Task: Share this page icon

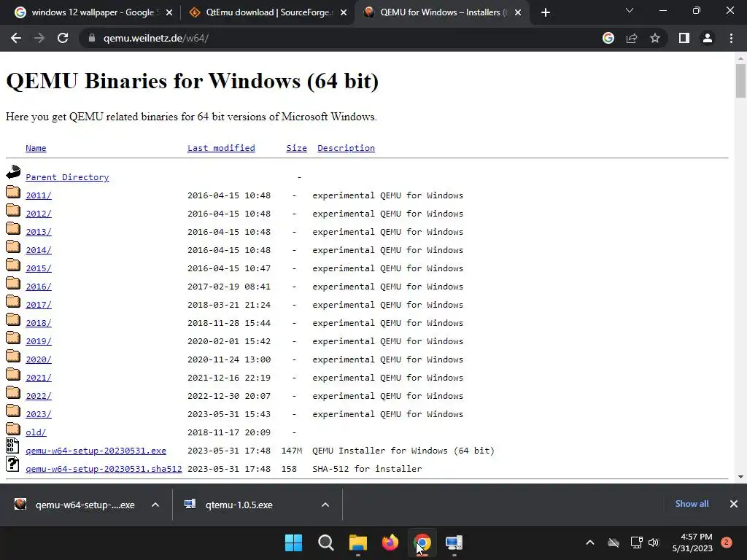Action: click(x=632, y=38)
